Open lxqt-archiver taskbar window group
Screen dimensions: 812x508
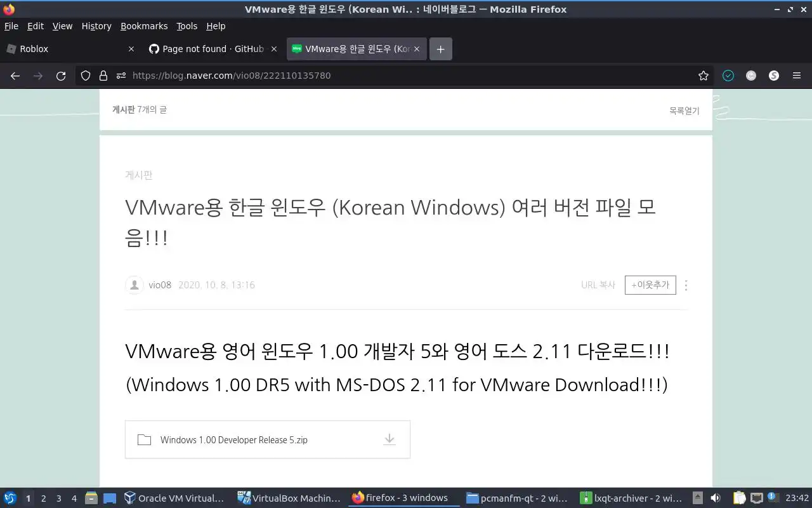point(632,498)
